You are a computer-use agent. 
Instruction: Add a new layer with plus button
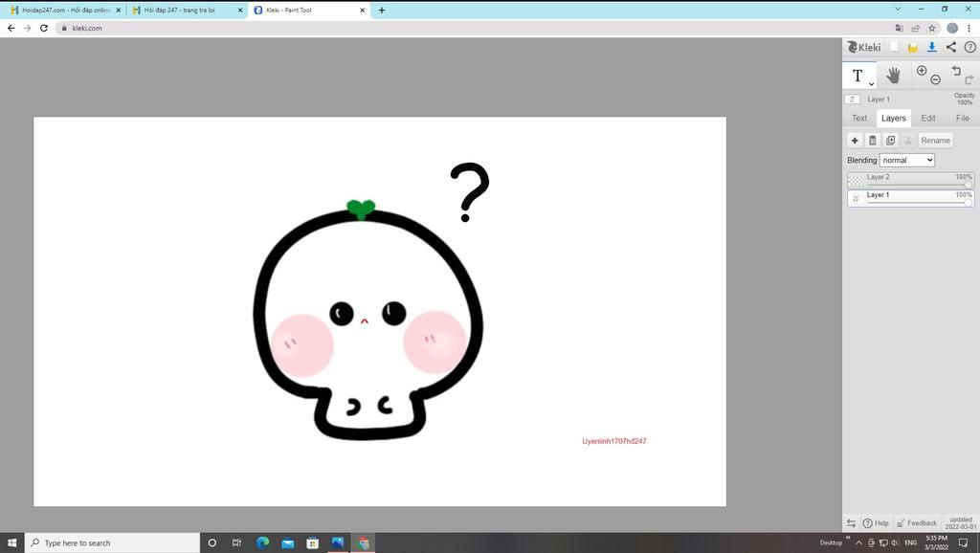(855, 141)
